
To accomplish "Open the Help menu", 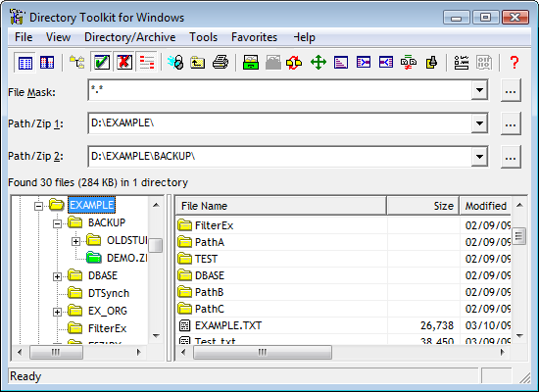I will click(305, 37).
